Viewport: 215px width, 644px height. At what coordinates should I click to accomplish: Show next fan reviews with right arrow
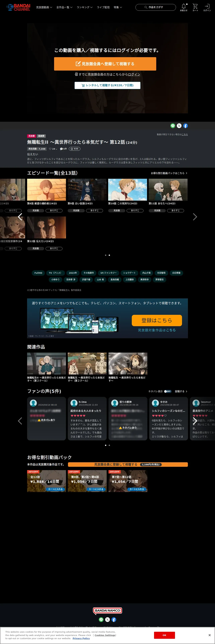coord(195,421)
